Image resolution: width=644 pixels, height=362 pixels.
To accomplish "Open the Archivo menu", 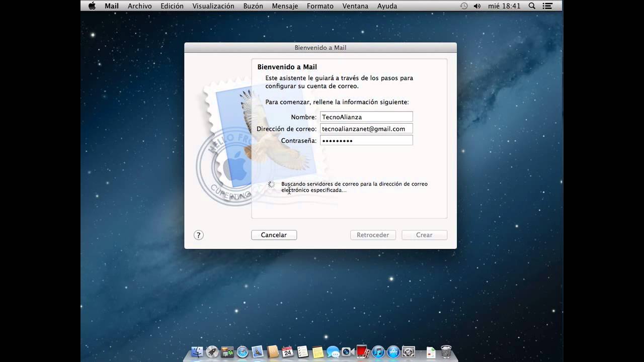I will 140,6.
